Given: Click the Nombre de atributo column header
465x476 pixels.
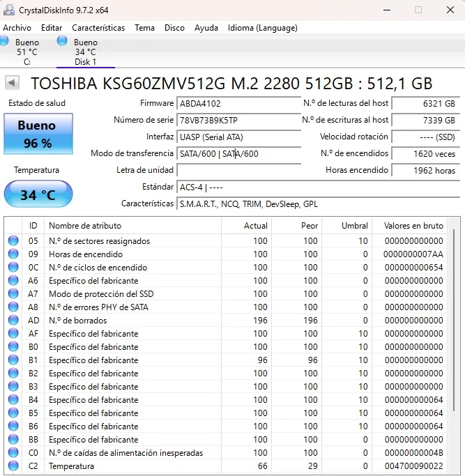Looking at the screenshot, I should coord(132,226).
